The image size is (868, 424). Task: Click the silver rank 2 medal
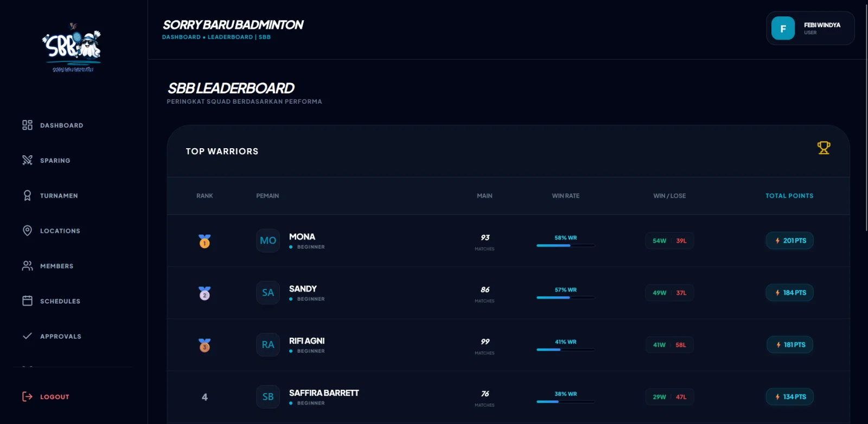(x=205, y=293)
